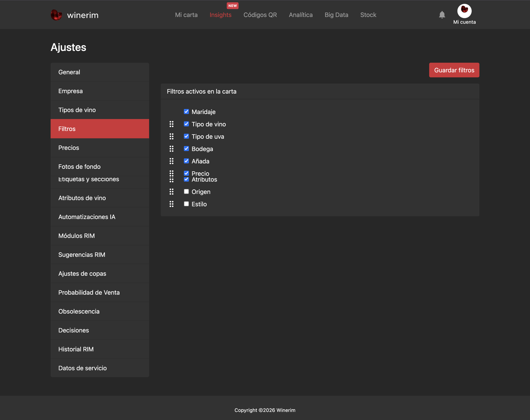Open the Mi cuenta avatar

[464, 11]
